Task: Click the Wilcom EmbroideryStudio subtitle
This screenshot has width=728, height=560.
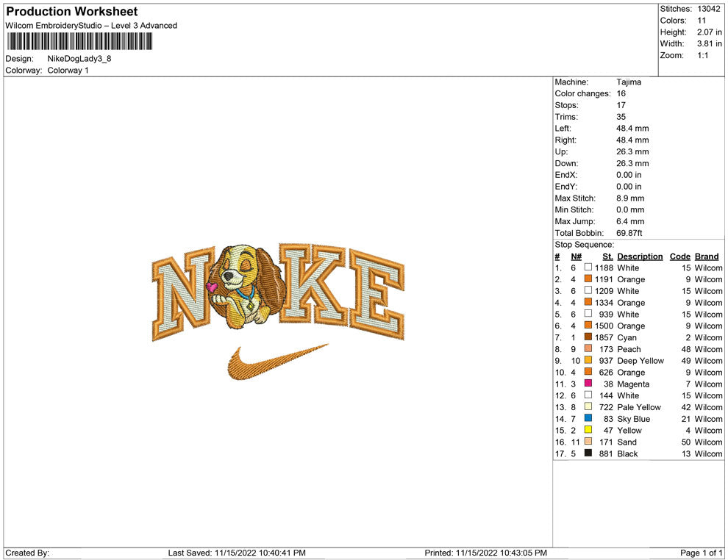Action: (x=91, y=26)
